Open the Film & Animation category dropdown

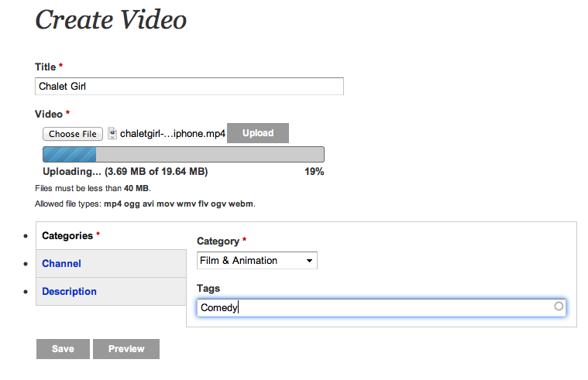coord(256,261)
